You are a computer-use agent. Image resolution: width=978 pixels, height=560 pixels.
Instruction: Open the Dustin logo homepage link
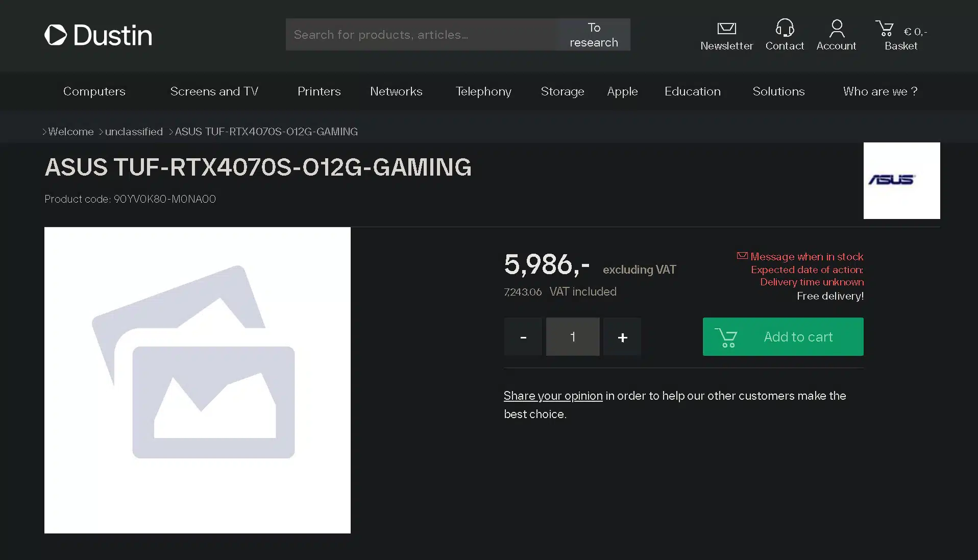(98, 35)
